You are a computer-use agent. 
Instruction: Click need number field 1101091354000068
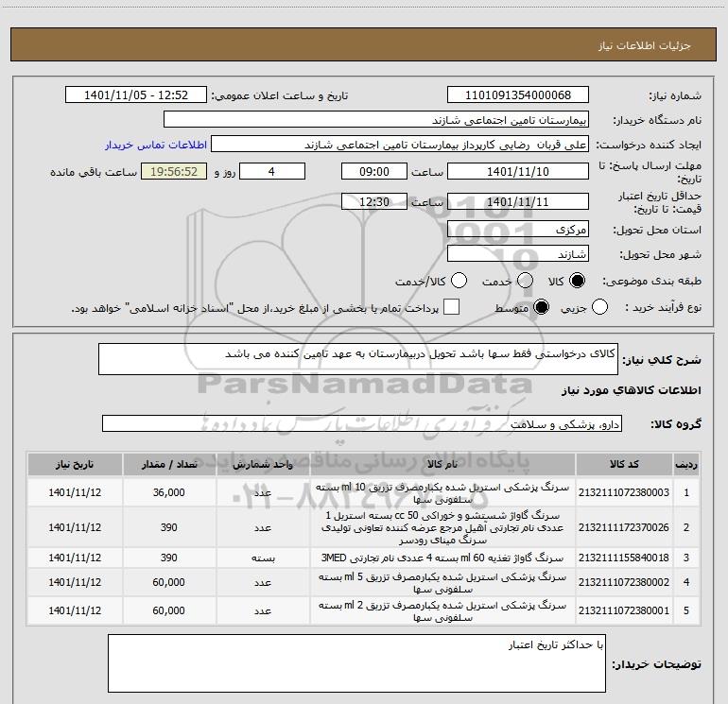point(518,95)
